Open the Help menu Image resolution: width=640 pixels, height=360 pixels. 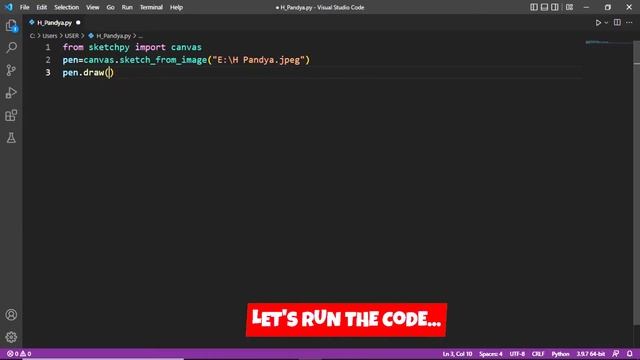[176, 7]
